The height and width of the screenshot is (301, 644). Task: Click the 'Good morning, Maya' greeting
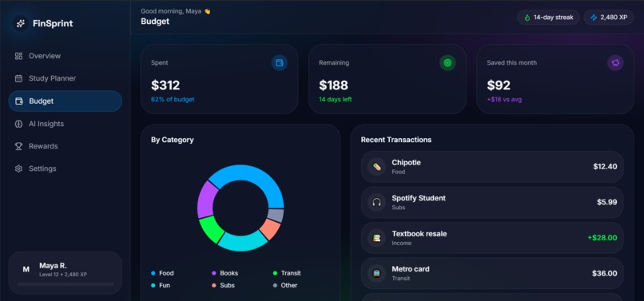pyautogui.click(x=175, y=11)
